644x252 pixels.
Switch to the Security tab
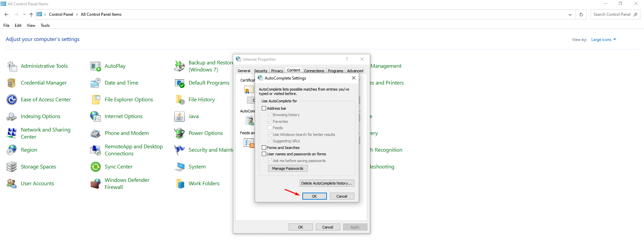coord(261,71)
